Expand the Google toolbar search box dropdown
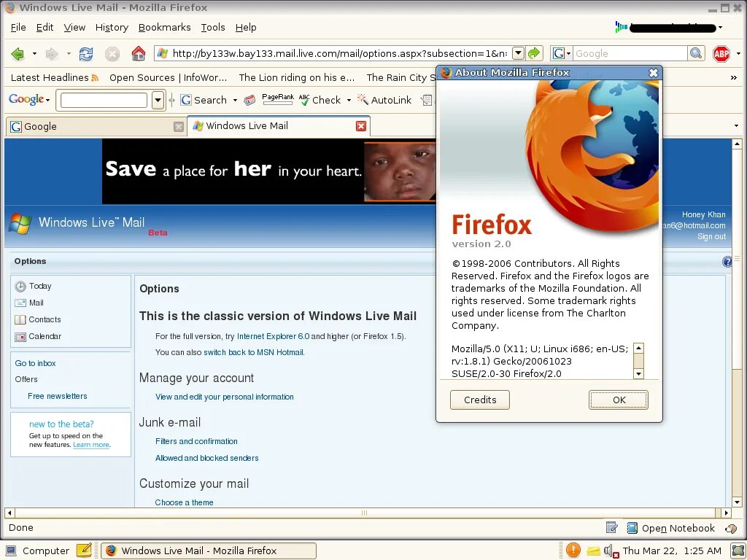 (158, 100)
